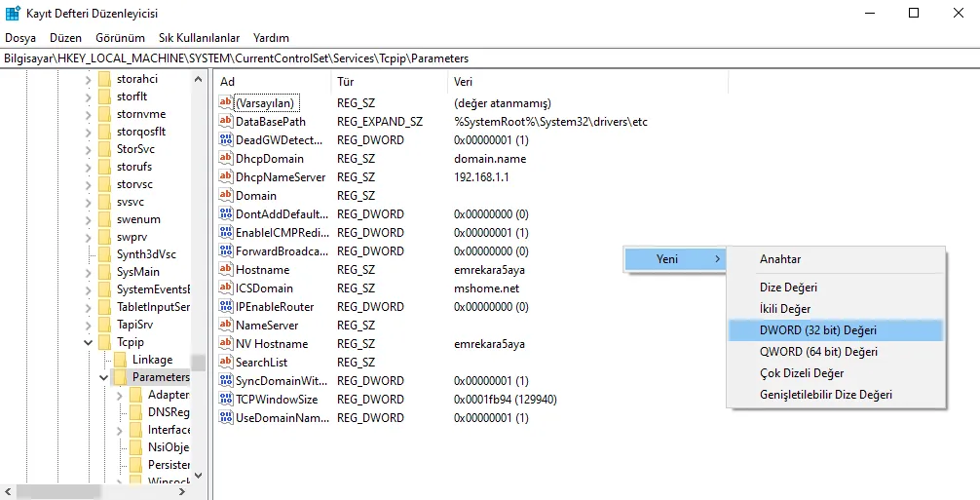Click the Registry Editor app icon in title bar
Screen dimensions: 980x500
point(12,14)
